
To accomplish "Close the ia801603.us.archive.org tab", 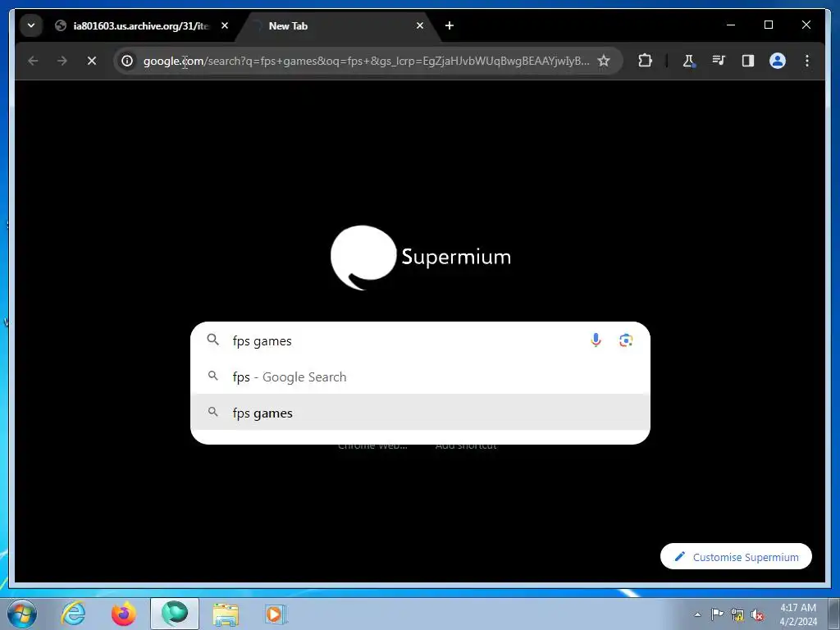I will point(225,25).
